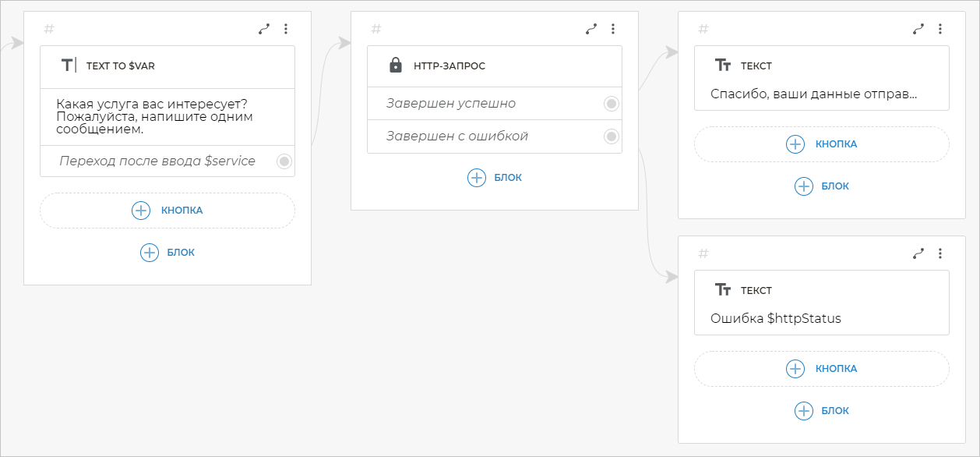Click connection icon on Ошибка $httpStatus card
The width and height of the screenshot is (980, 457).
(x=918, y=253)
